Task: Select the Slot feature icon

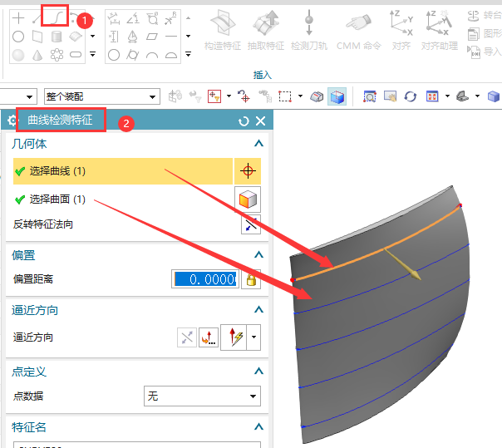Action: pyautogui.click(x=76, y=55)
